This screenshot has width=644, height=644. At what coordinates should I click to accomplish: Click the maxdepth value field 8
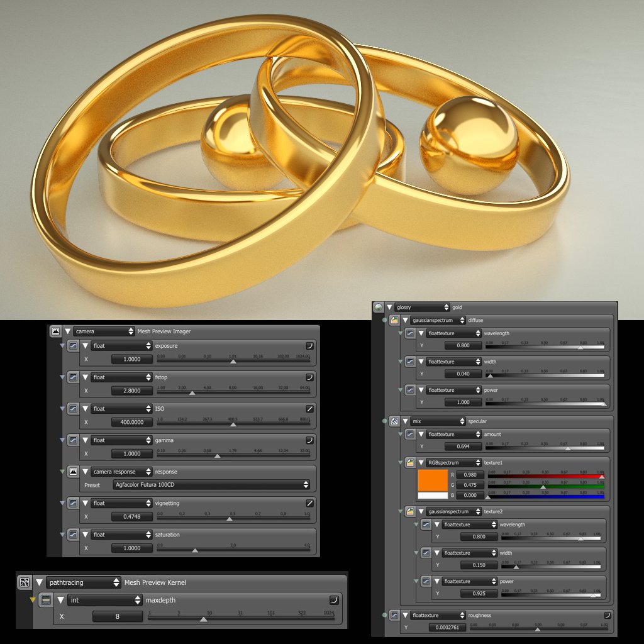[x=118, y=616]
